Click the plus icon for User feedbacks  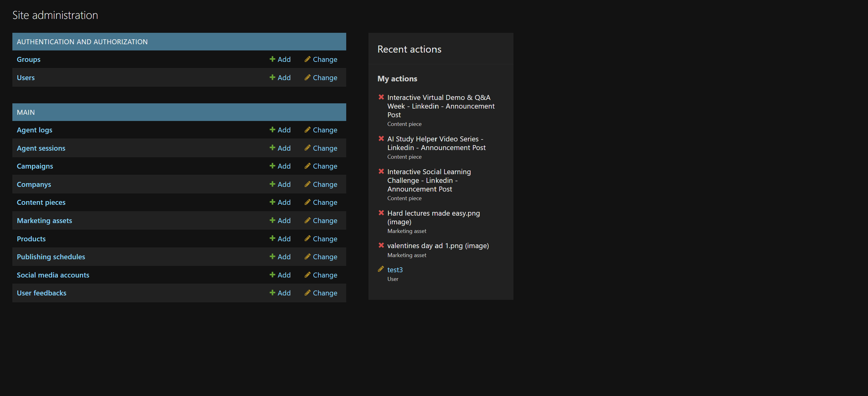(272, 292)
